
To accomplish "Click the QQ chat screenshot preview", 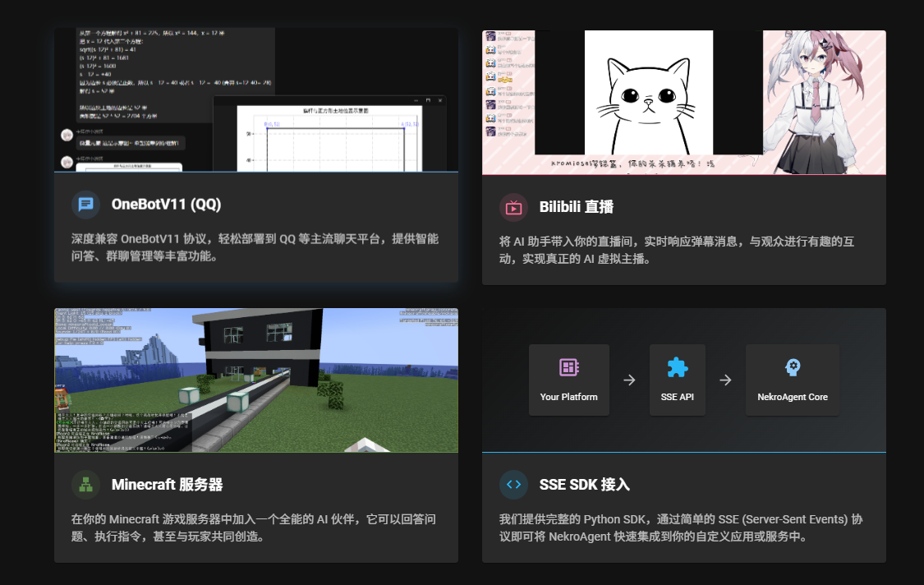I will [255, 99].
